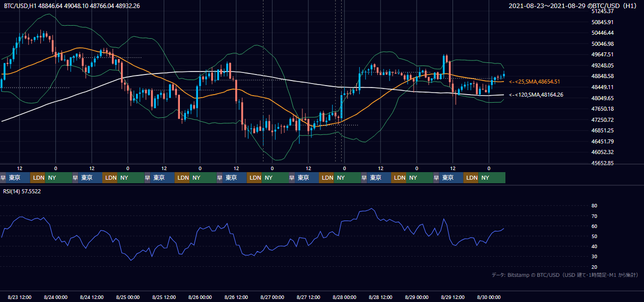This screenshot has height=302, width=644.
Task: Click price axis label 49248.05
Action: click(x=602, y=65)
